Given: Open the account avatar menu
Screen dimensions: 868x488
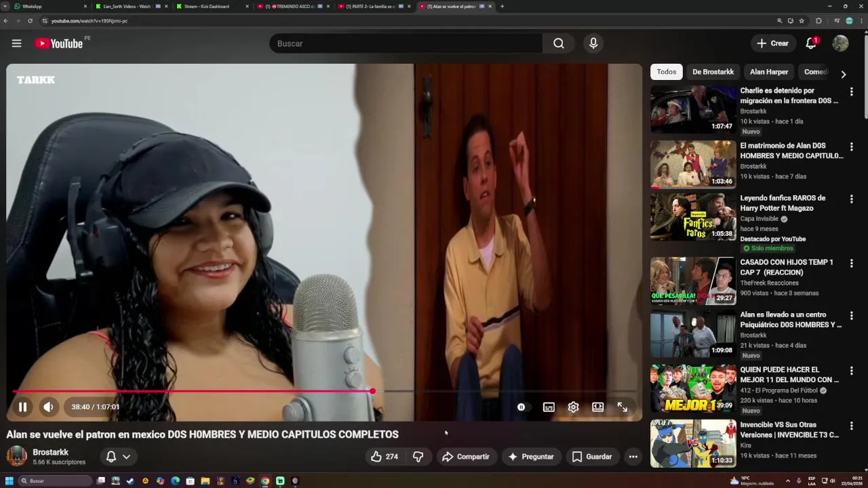Looking at the screenshot, I should click(840, 43).
